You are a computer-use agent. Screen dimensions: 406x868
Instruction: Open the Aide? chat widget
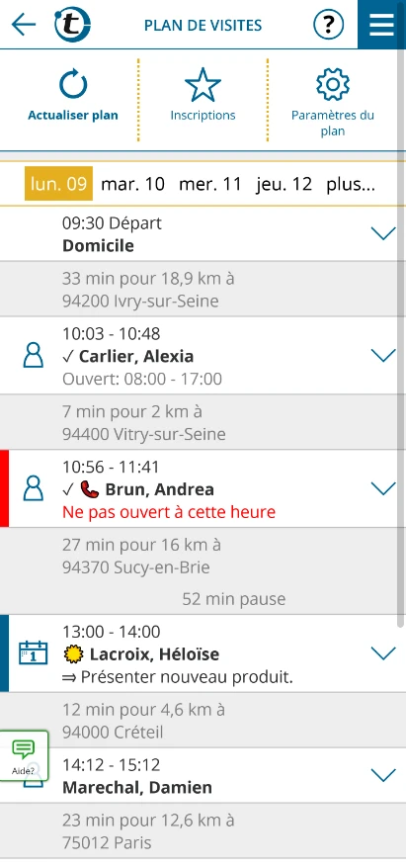[24, 756]
